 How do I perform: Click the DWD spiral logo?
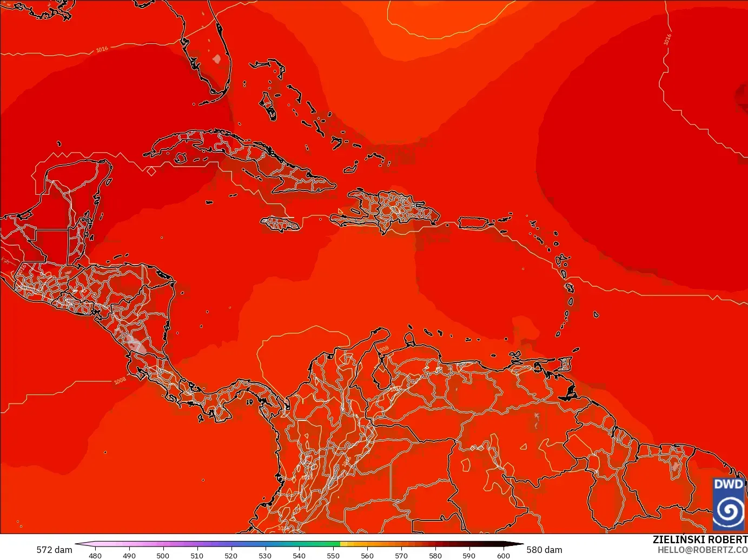tap(729, 503)
